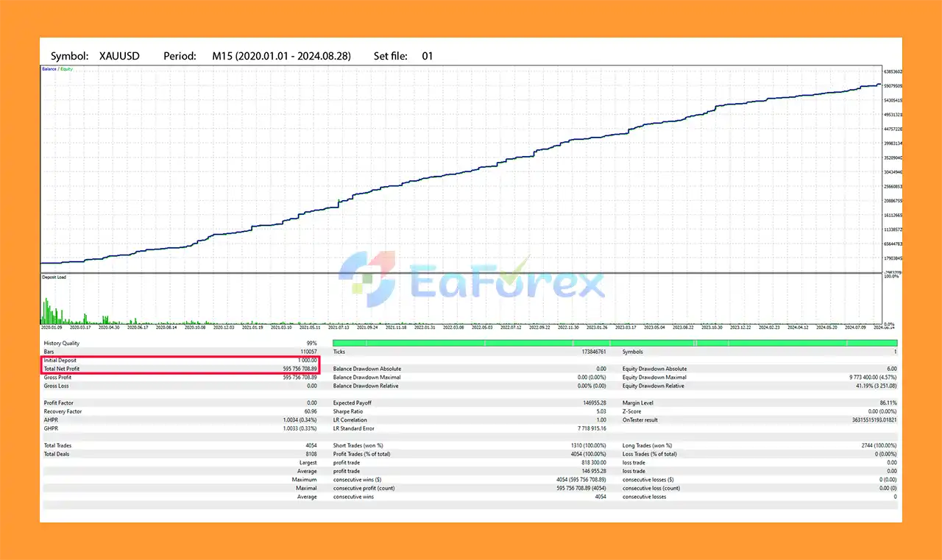This screenshot has width=942, height=560.
Task: Click the AHPR value 1.0034 (0.34%)
Action: tap(300, 420)
